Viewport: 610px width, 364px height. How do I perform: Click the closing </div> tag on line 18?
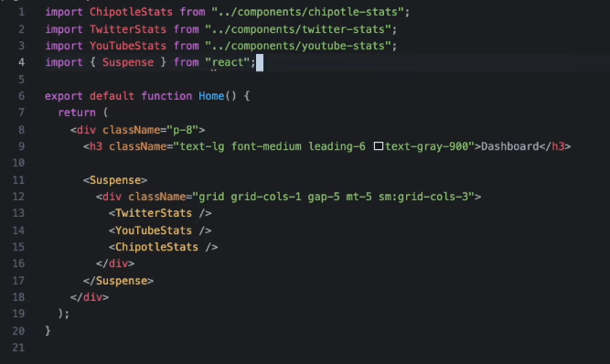click(x=90, y=297)
